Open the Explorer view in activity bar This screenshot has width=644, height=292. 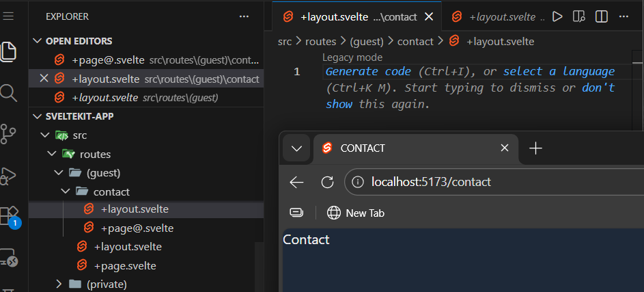(8, 51)
